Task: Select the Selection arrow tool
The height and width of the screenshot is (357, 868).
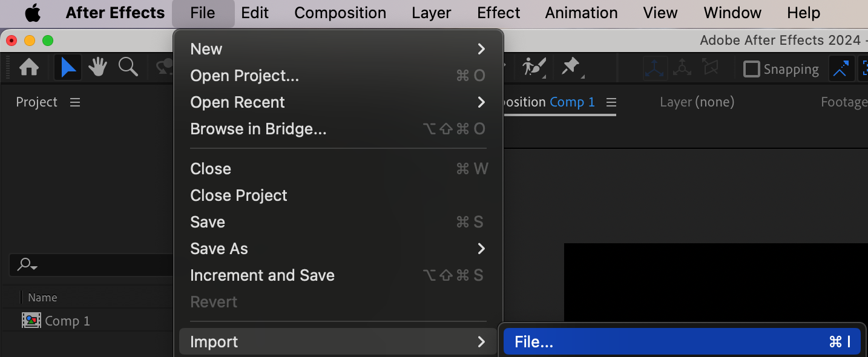Action: (68, 68)
